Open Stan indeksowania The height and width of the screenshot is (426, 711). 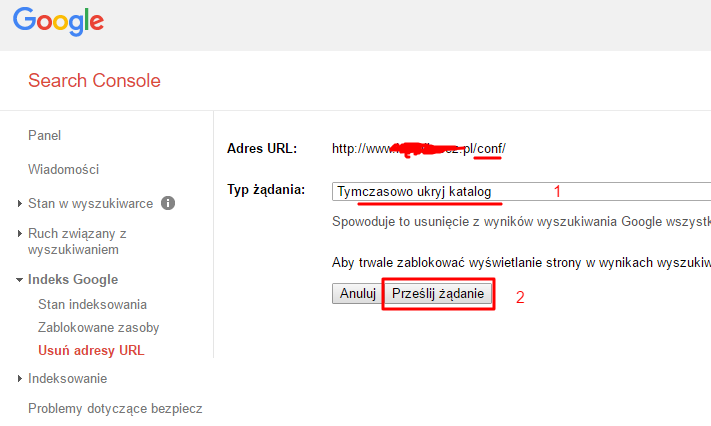(x=93, y=304)
